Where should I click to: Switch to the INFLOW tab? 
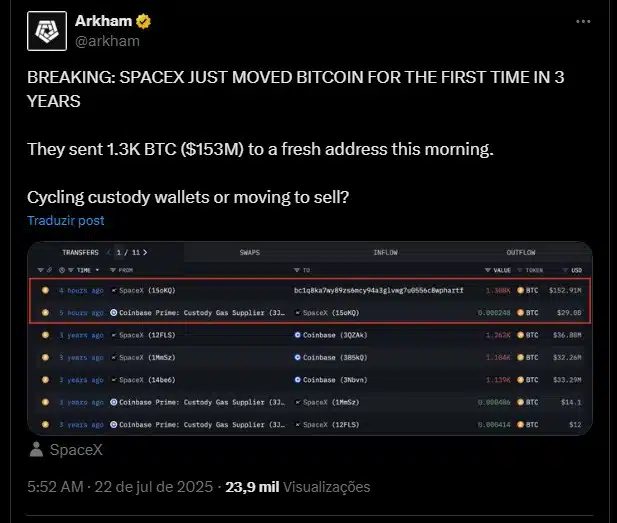tap(385, 253)
